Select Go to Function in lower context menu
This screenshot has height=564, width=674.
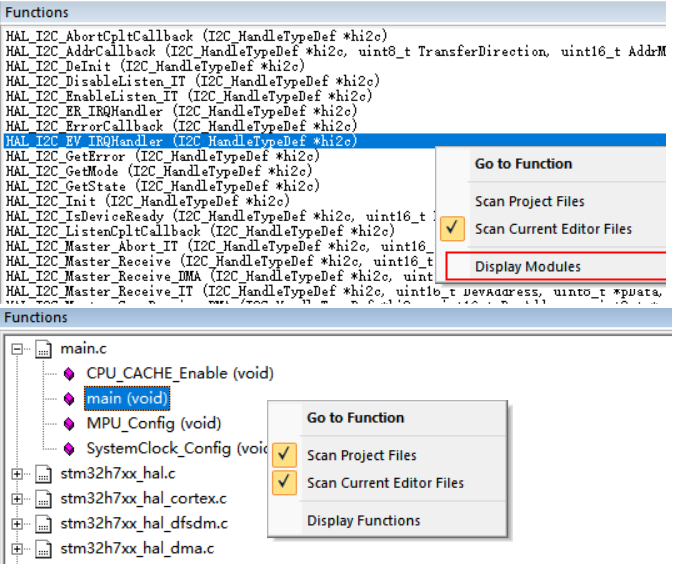[355, 418]
